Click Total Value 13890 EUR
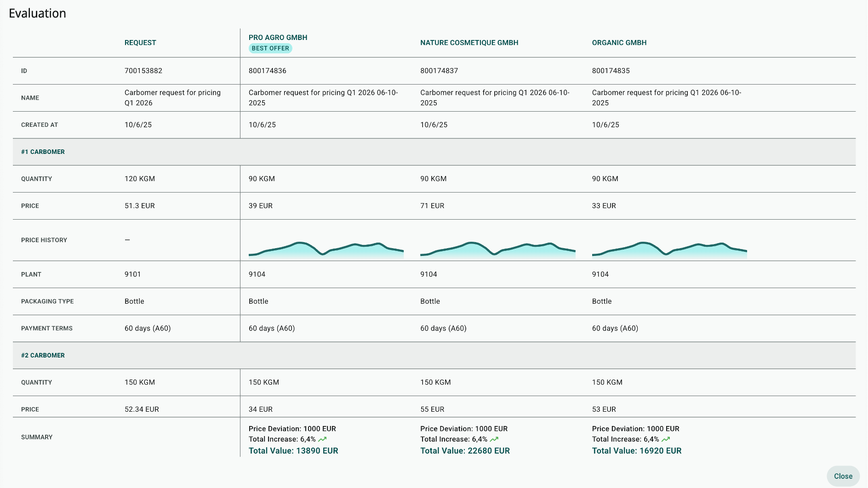The height and width of the screenshot is (488, 868). 293,451
